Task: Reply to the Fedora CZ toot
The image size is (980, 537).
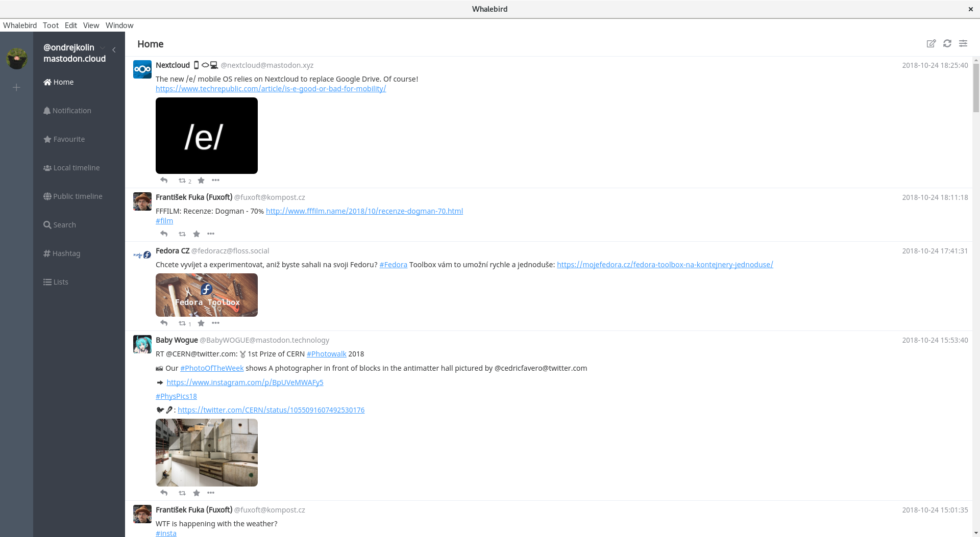Action: click(164, 323)
